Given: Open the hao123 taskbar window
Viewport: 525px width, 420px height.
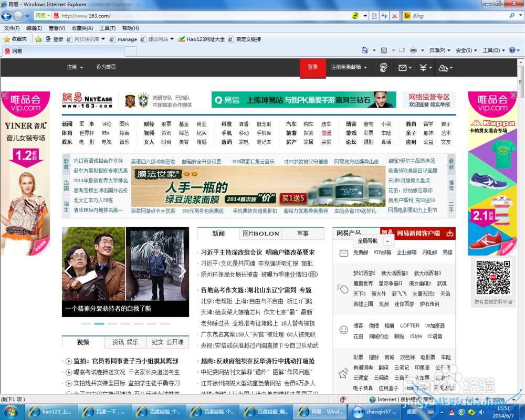Looking at the screenshot, I should 51,412.
